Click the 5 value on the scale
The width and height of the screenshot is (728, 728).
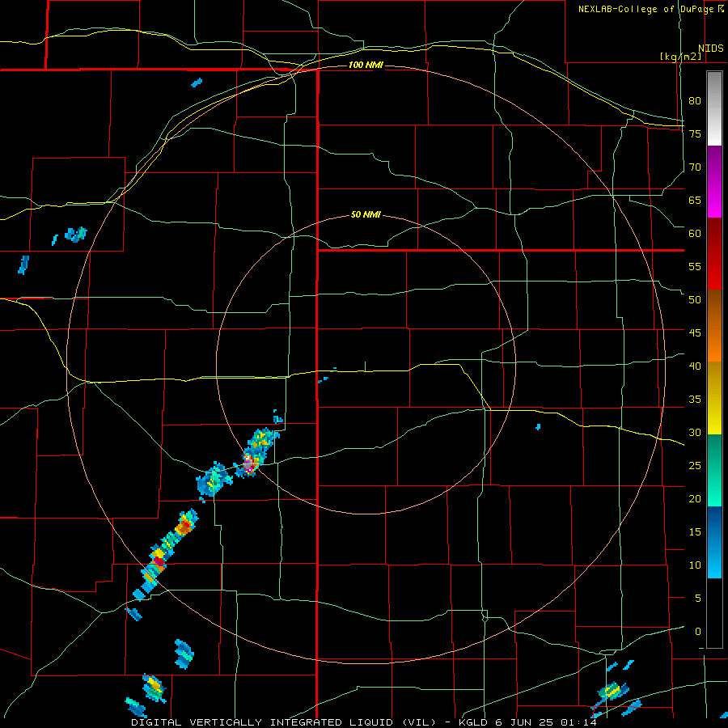point(698,598)
